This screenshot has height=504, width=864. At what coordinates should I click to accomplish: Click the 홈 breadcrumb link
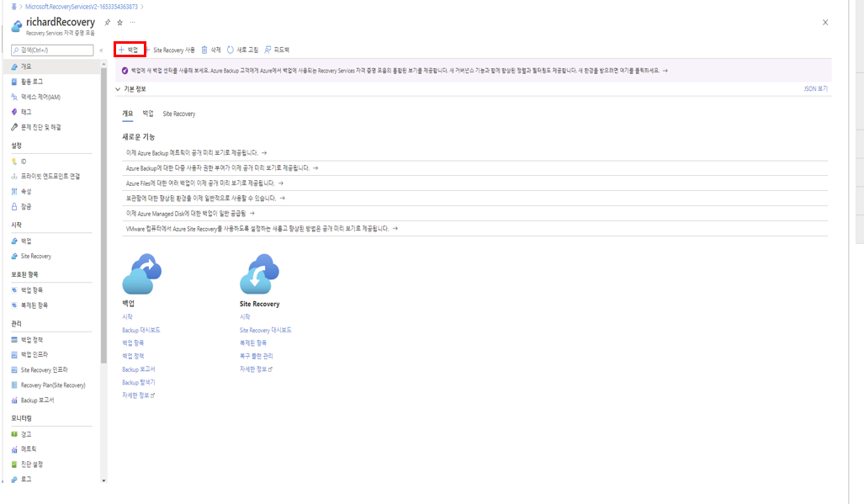coord(13,7)
